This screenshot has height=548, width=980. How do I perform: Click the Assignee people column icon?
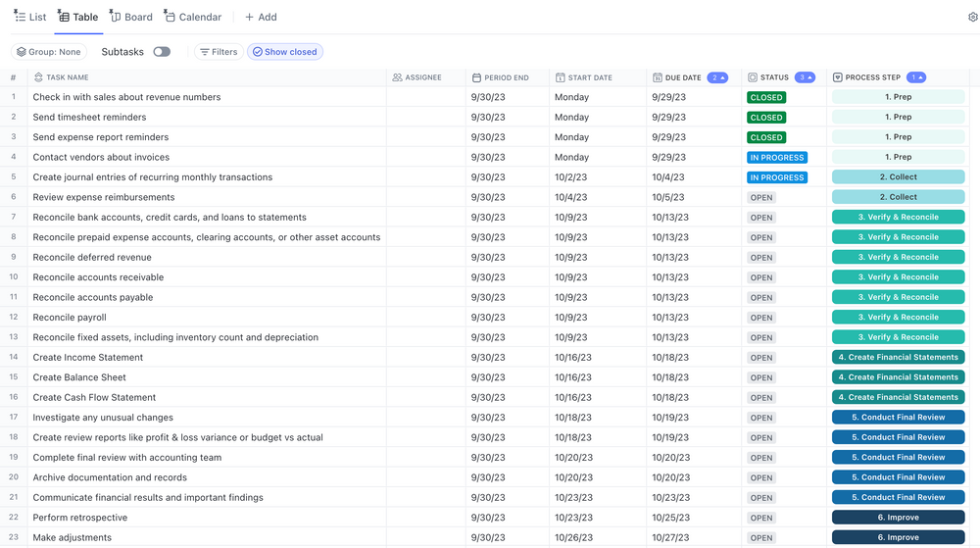[397, 77]
